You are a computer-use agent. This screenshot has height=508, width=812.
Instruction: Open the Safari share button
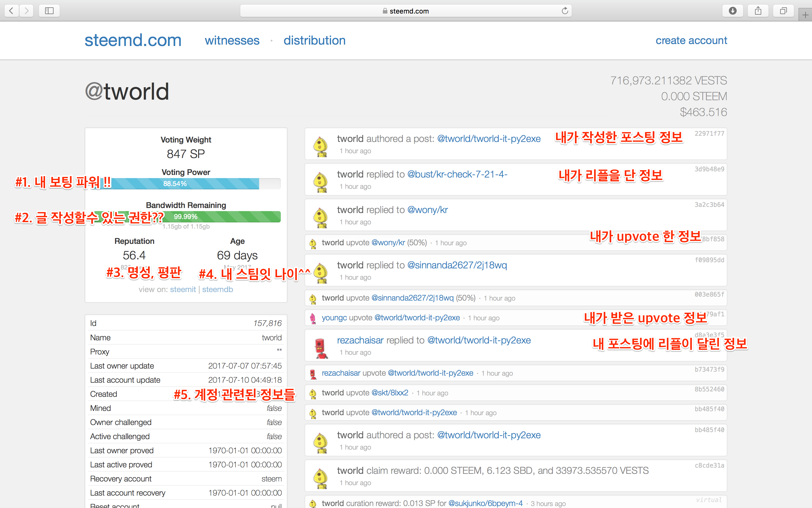pyautogui.click(x=758, y=11)
